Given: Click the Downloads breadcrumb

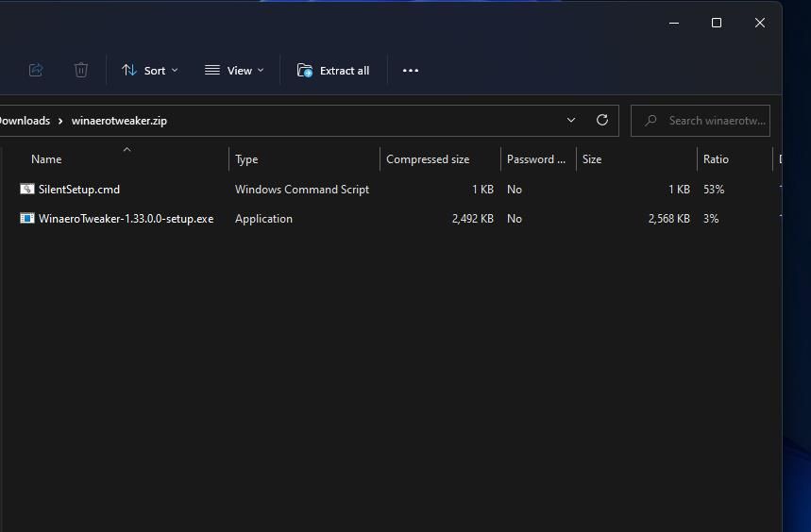Looking at the screenshot, I should click(x=25, y=121).
